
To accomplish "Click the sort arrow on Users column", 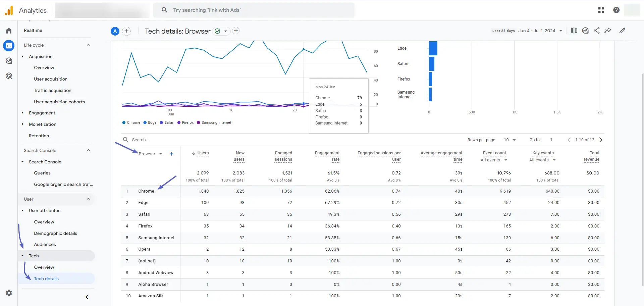I will click(194, 153).
